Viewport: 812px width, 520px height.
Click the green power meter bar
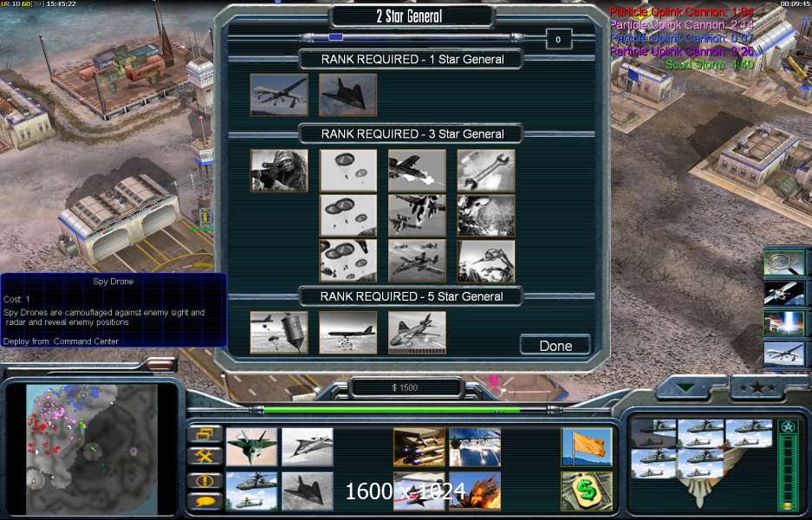coord(789,471)
